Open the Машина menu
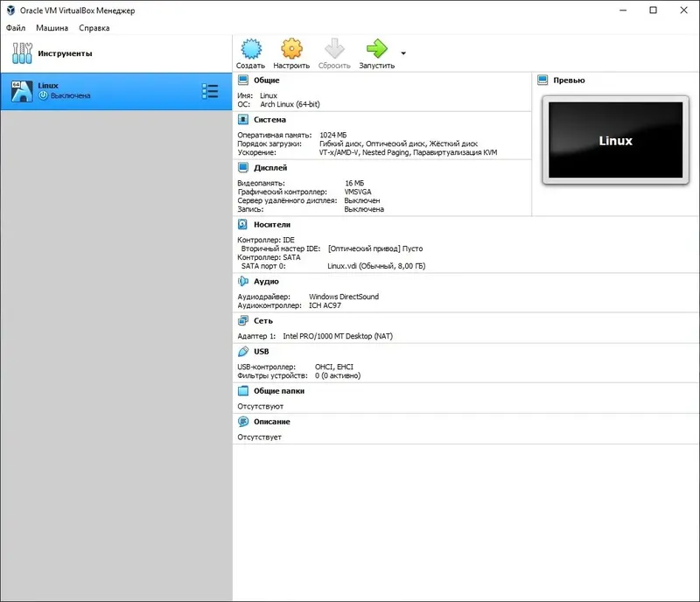Viewport: 700px width, 602px height. pos(52,27)
